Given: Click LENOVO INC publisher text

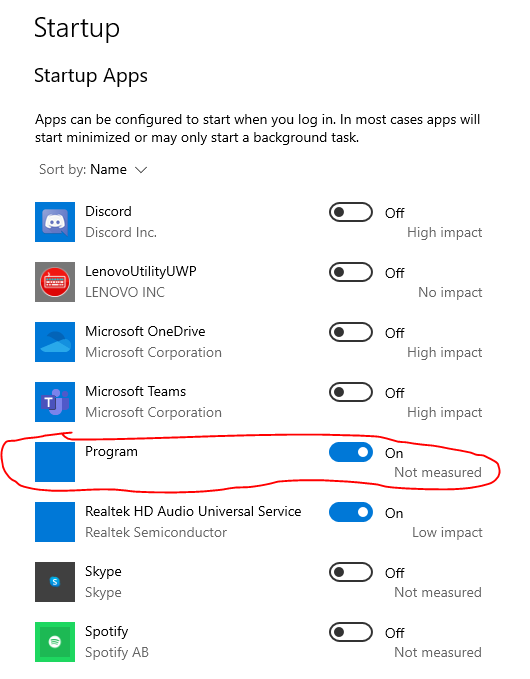Looking at the screenshot, I should tap(125, 292).
